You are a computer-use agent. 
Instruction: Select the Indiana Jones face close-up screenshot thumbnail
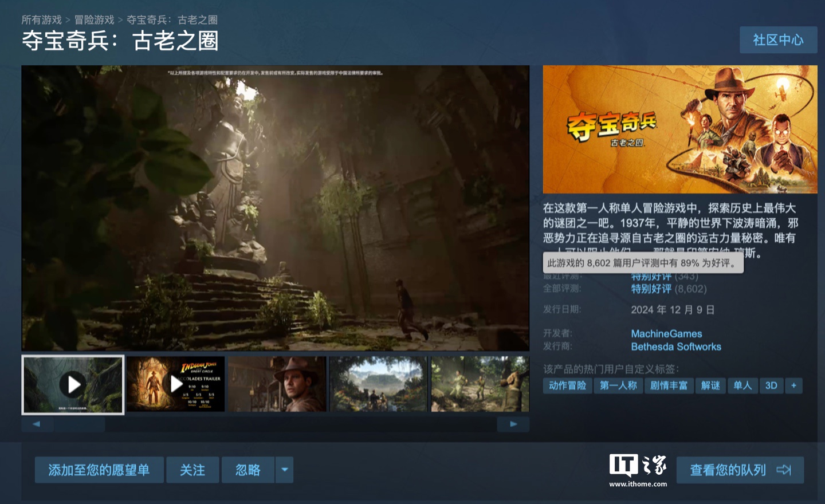tap(277, 384)
